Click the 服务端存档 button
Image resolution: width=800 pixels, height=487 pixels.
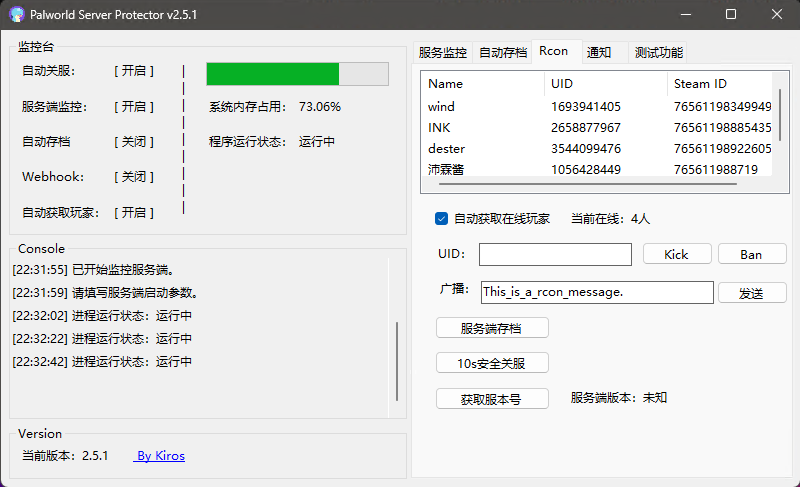[x=492, y=328]
